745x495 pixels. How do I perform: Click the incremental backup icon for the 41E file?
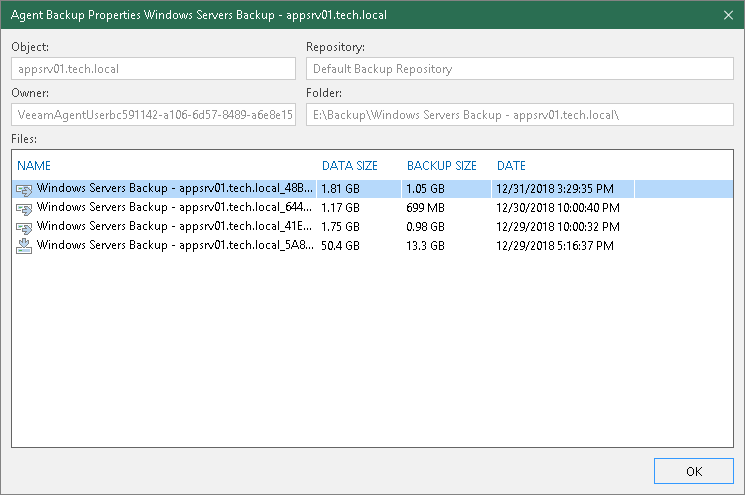click(x=24, y=228)
